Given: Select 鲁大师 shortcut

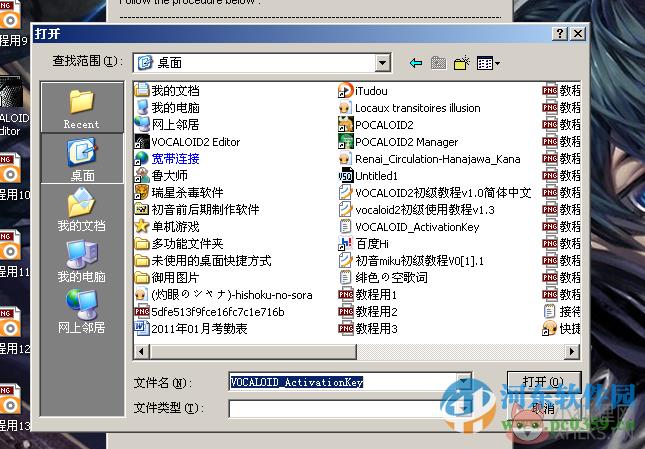Looking at the screenshot, I should coord(161,176).
